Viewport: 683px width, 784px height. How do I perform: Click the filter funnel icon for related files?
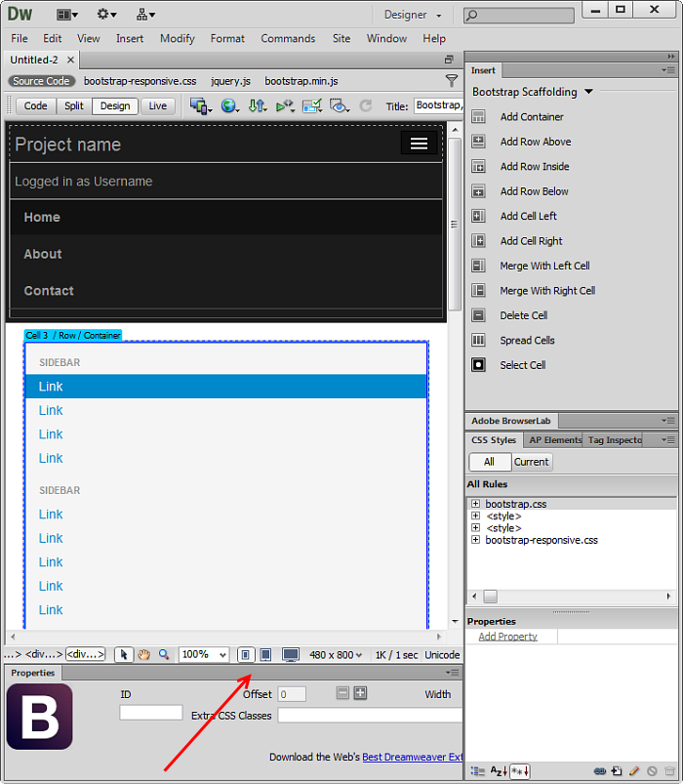pyautogui.click(x=452, y=80)
